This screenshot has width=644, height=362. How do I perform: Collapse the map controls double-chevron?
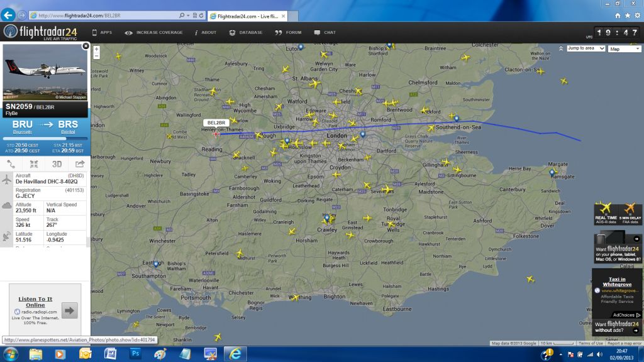[x=561, y=48]
